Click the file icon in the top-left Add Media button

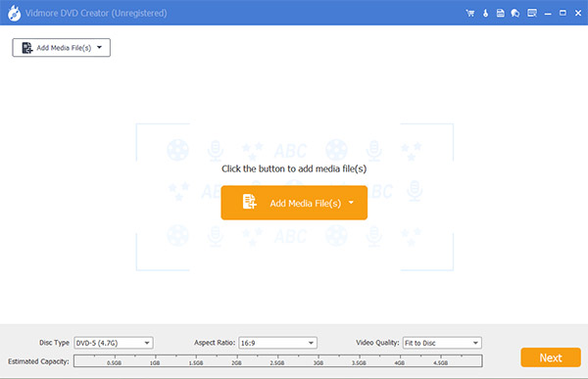(x=26, y=48)
